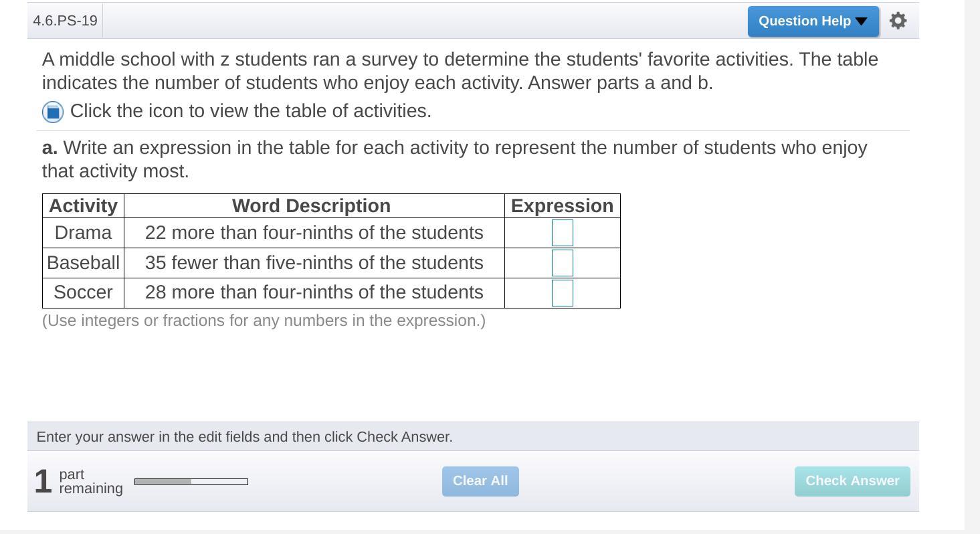Open the Question Help dropdown

point(813,21)
